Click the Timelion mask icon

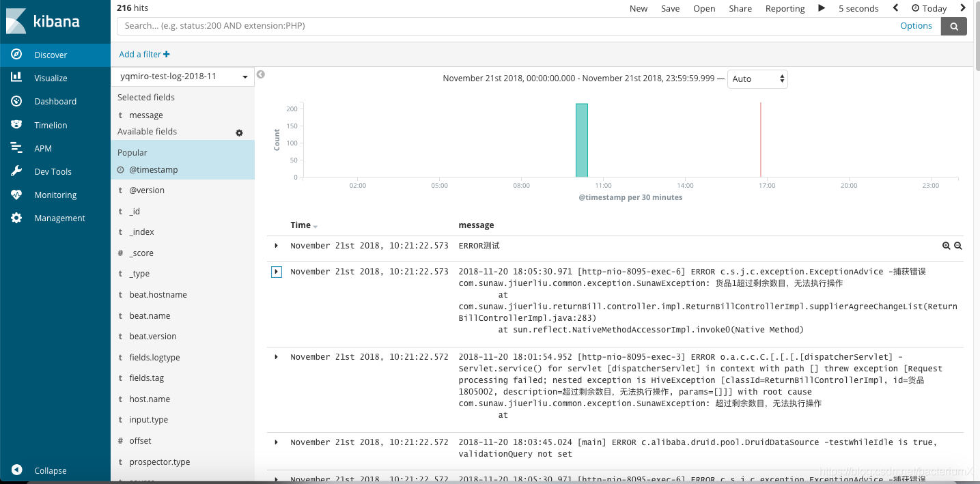point(17,125)
